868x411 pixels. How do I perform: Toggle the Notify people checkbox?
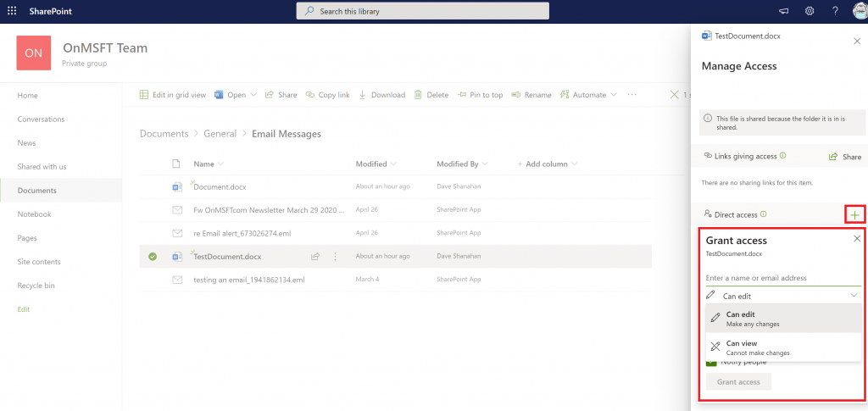[x=711, y=363]
